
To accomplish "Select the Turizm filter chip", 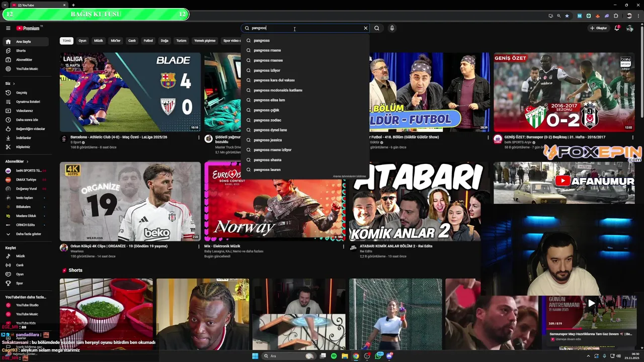I will (x=181, y=41).
